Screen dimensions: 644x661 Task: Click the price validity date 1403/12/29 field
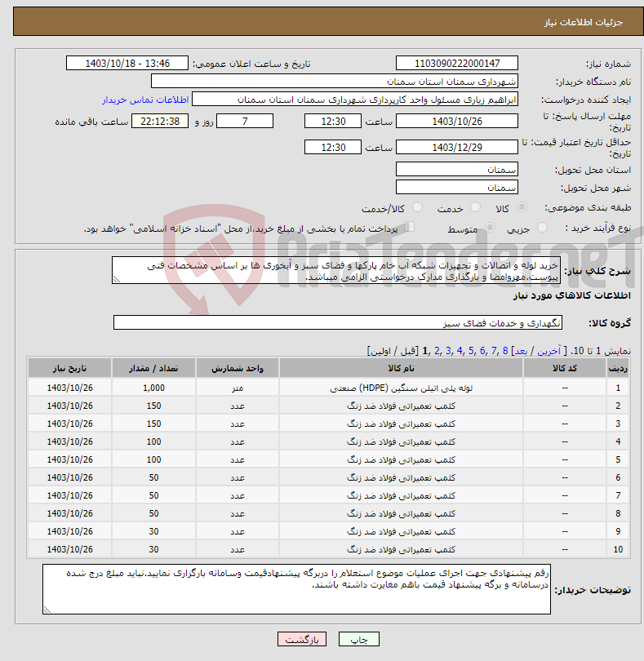(457, 148)
